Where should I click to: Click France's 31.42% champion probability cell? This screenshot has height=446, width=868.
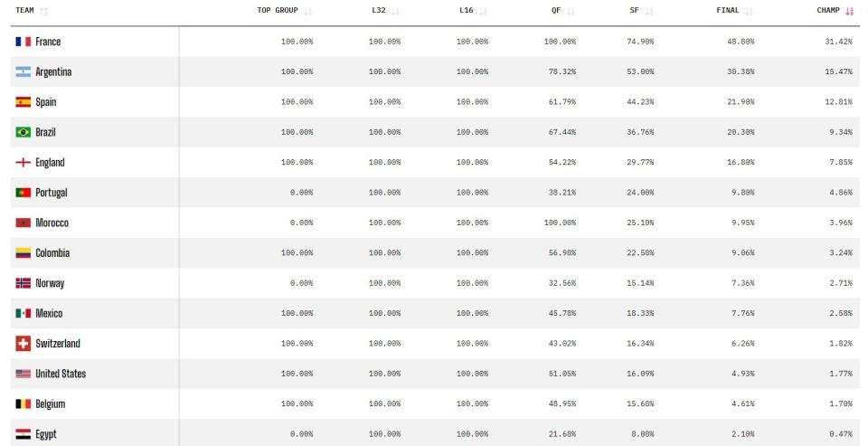[838, 42]
